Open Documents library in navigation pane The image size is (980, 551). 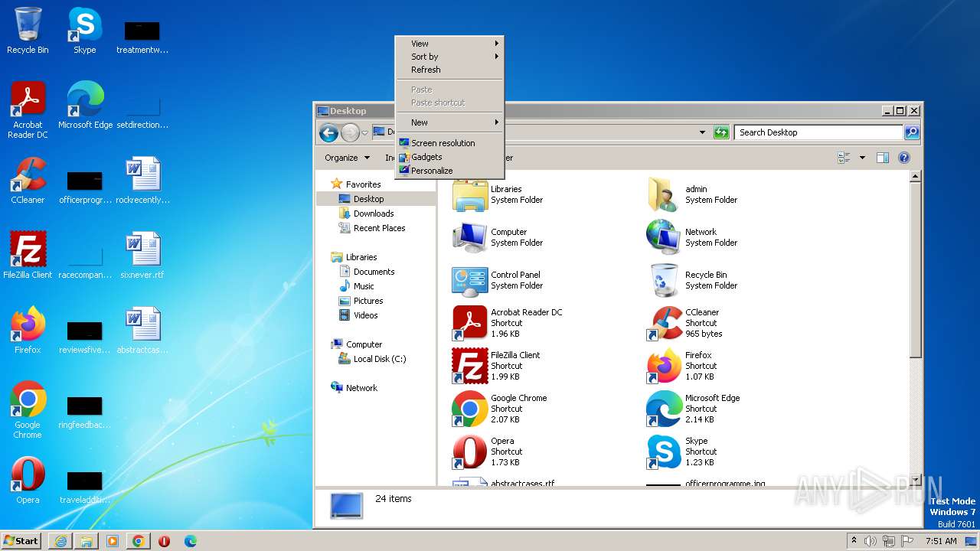click(374, 272)
